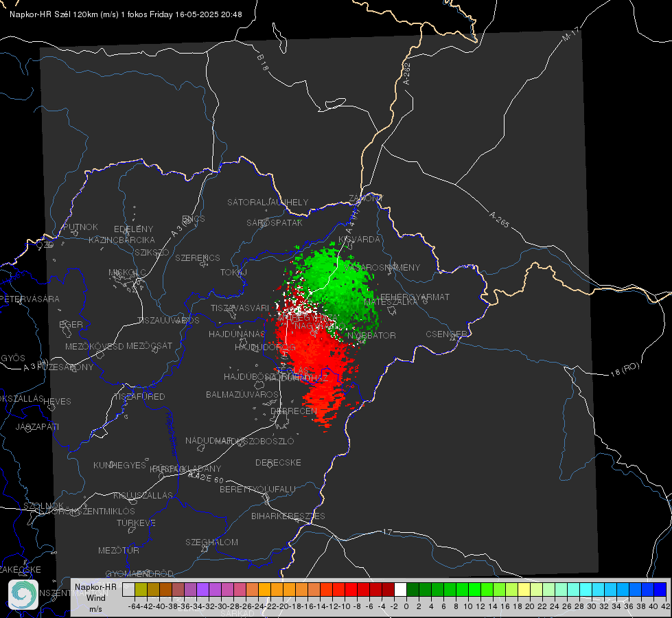Click the TÚRKEVE city label
Viewport: 672px width, 618px height.
[136, 523]
